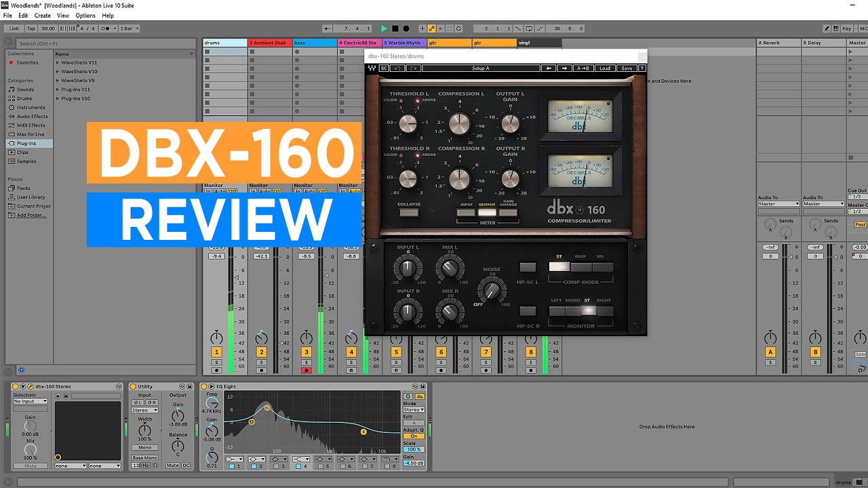Screen dimensions: 868x488
Task: Select Instruments in browser categories
Action: [x=31, y=107]
